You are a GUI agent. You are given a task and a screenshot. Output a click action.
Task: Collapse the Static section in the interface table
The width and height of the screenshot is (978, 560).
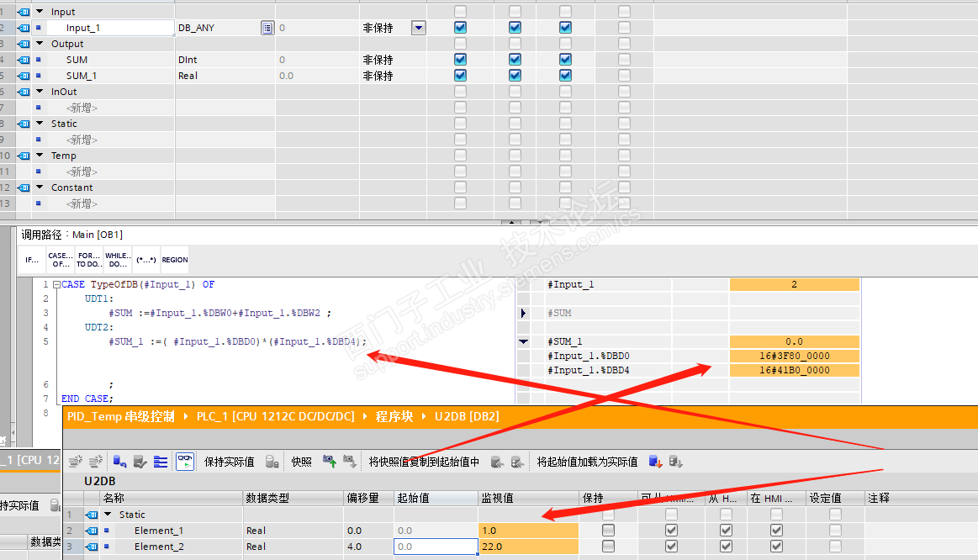point(40,124)
